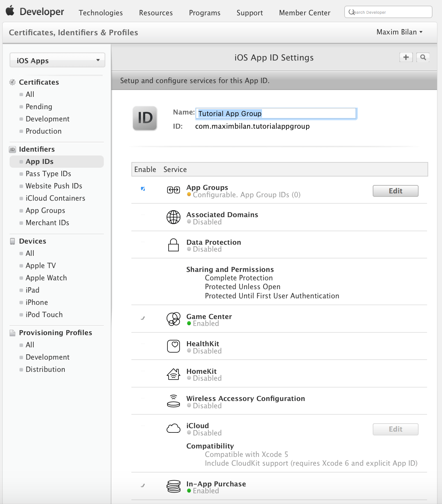This screenshot has width=442, height=504.
Task: Click the App Groups service icon
Action: 173,190
